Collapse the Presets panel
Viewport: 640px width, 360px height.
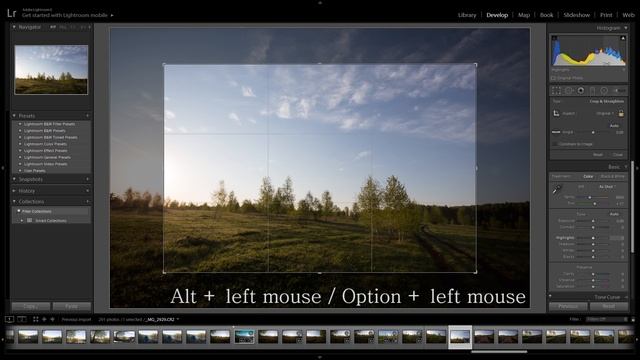point(14,116)
